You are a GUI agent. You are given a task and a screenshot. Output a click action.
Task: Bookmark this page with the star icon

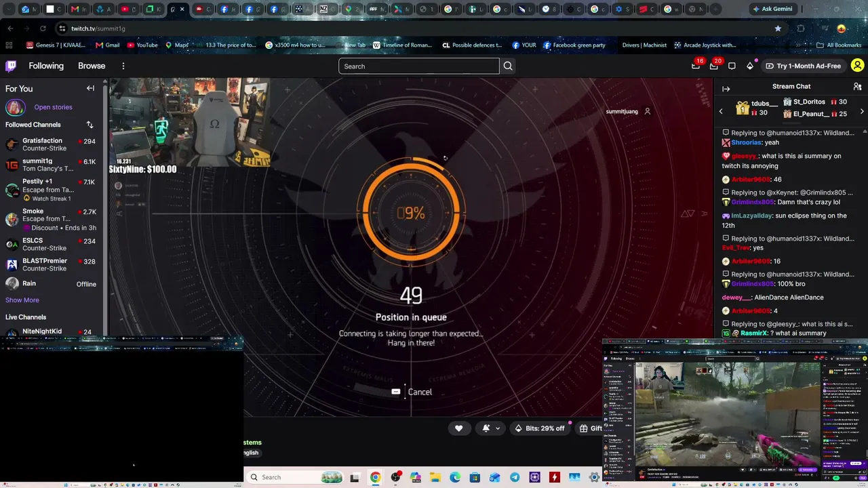click(778, 28)
